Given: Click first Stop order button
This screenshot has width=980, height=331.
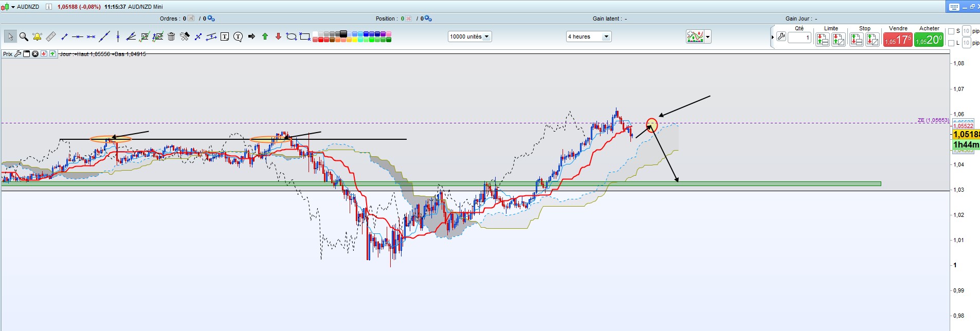Looking at the screenshot, I should click(x=856, y=40).
